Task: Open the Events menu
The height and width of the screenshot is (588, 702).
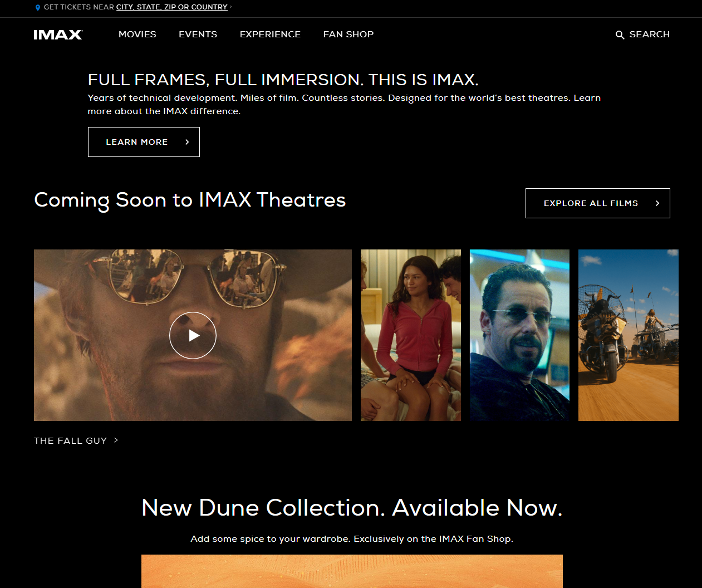Action: (198, 34)
